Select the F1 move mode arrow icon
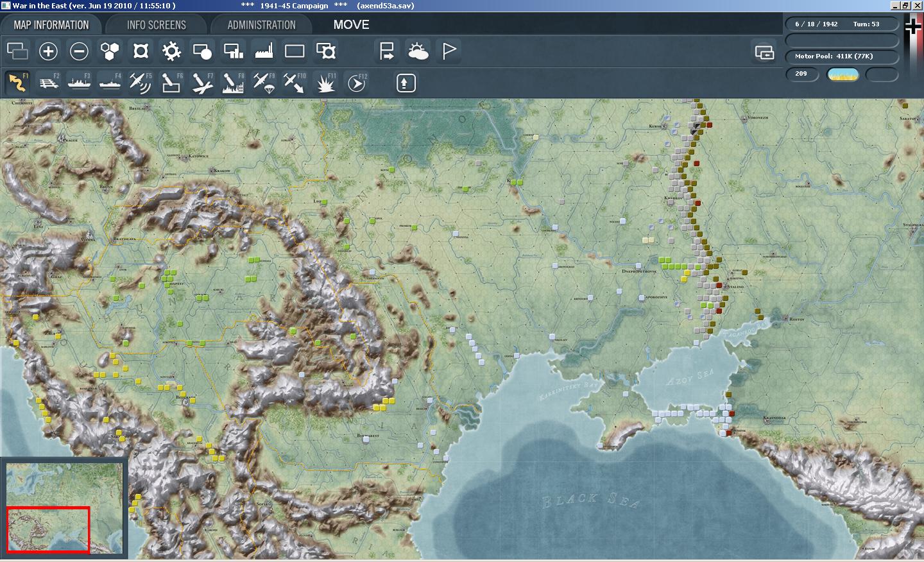This screenshot has width=924, height=562. 17,83
